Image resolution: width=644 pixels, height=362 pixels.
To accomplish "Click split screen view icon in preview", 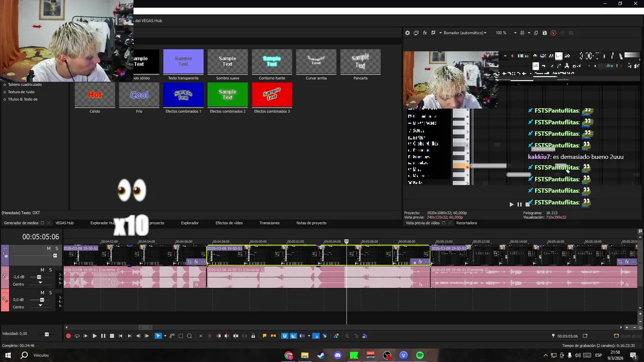I will point(433,33).
